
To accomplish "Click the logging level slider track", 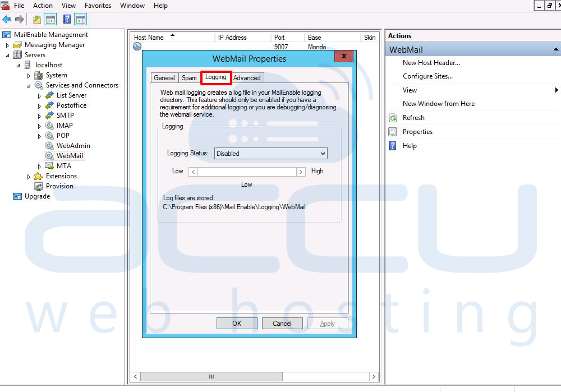I will 247,172.
